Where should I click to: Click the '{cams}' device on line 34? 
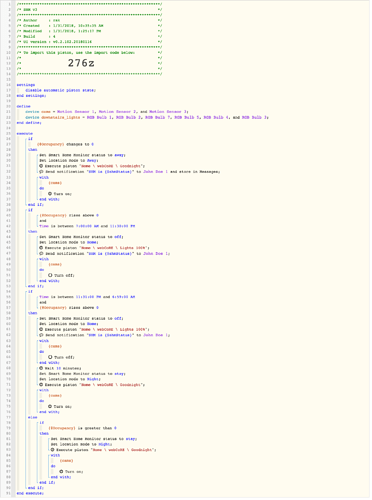(x=55, y=183)
